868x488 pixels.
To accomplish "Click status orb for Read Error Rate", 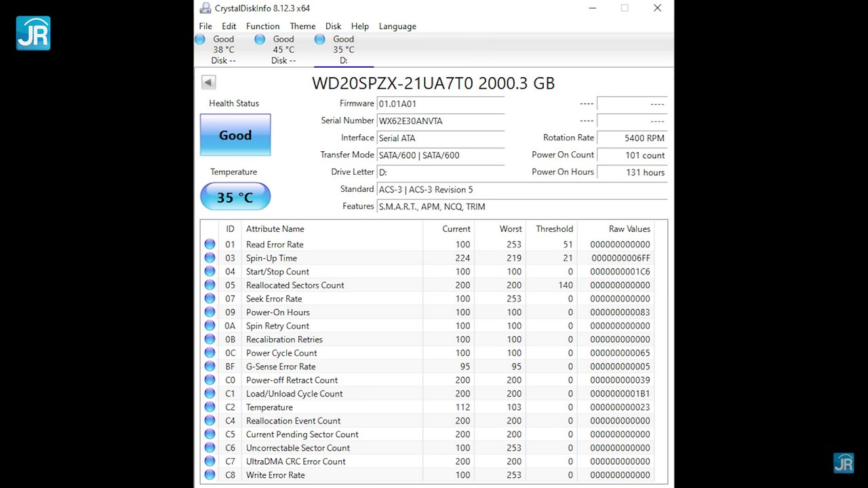I will click(210, 245).
